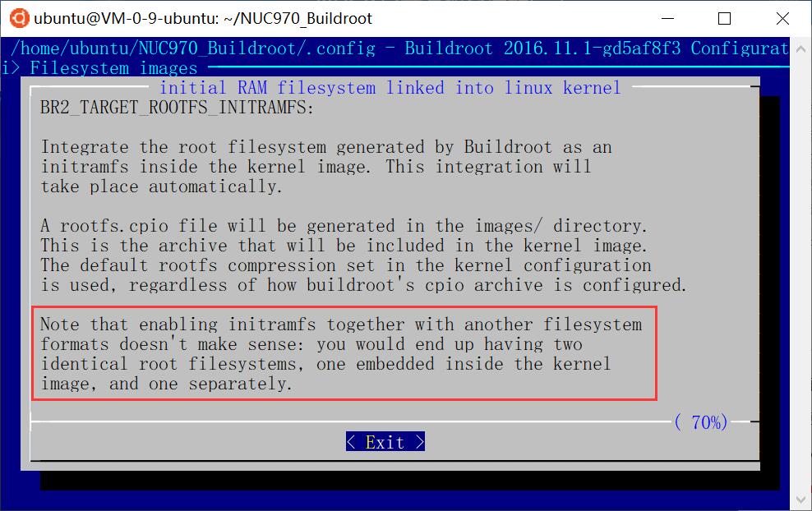Click the window title ubuntu@VM-0-9-ubuntu text

pyautogui.click(x=127, y=19)
